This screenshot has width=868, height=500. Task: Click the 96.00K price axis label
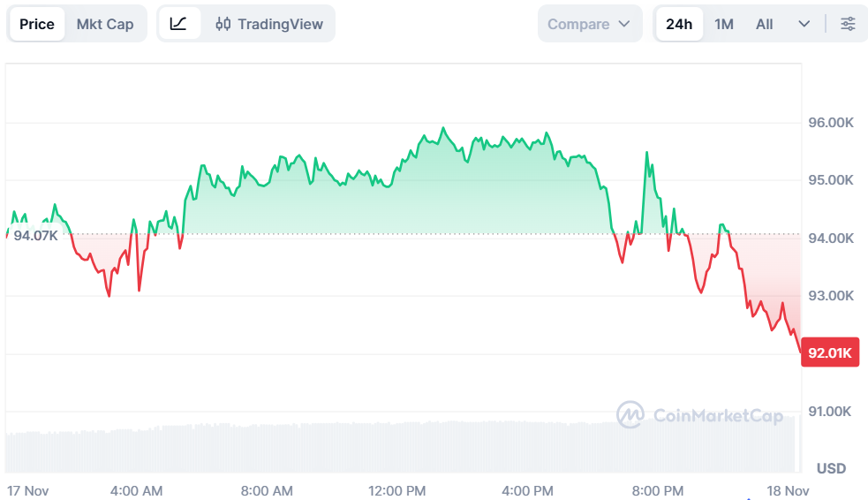pyautogui.click(x=831, y=122)
